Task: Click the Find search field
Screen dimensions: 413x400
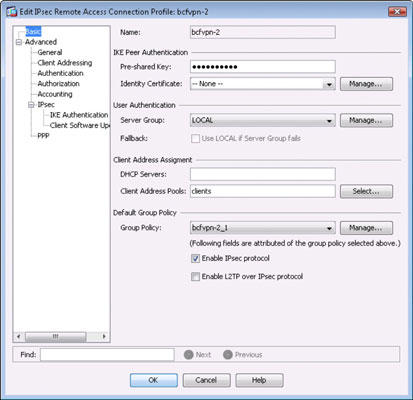Action: click(x=107, y=355)
